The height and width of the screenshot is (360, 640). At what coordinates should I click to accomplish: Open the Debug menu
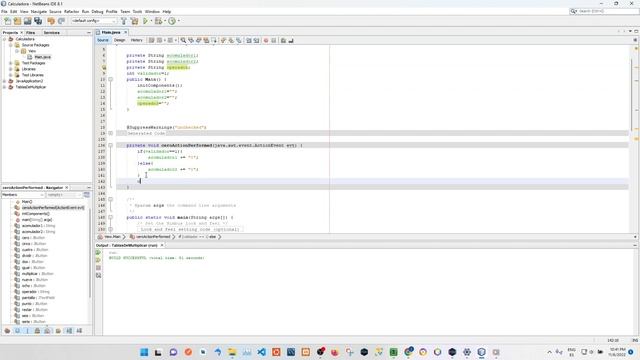click(x=97, y=12)
